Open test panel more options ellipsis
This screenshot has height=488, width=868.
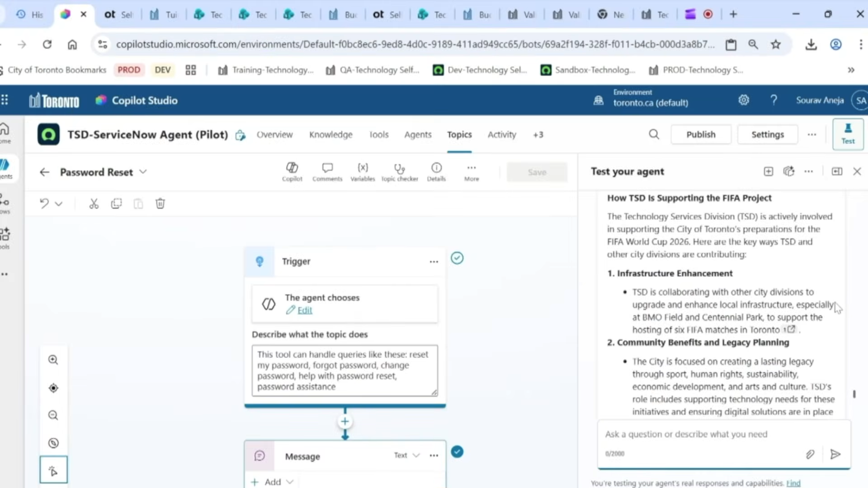pos(809,171)
